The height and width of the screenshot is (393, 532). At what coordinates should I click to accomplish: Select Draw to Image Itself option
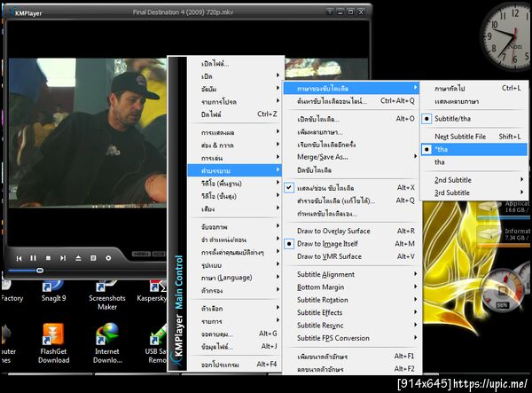[351, 244]
